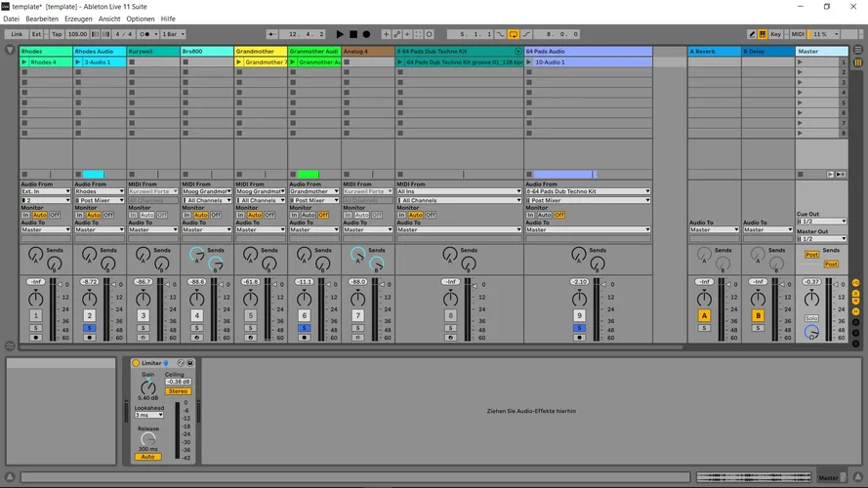Click the Limiter Auto release button
This screenshot has height=488, width=868.
148,457
